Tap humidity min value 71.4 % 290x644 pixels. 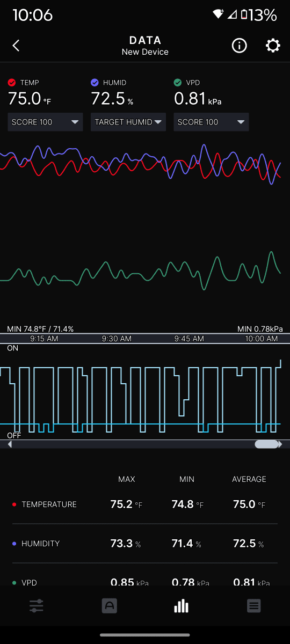186,544
